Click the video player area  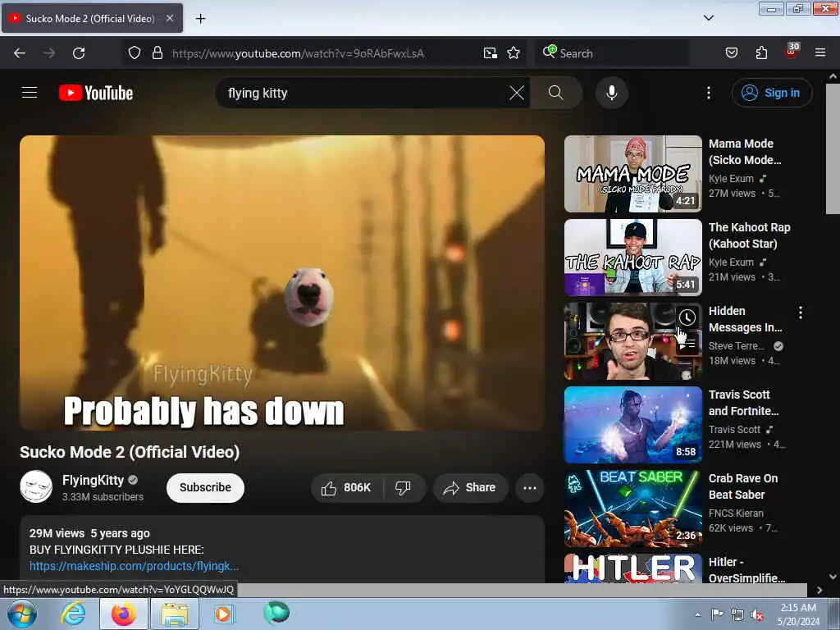click(282, 282)
